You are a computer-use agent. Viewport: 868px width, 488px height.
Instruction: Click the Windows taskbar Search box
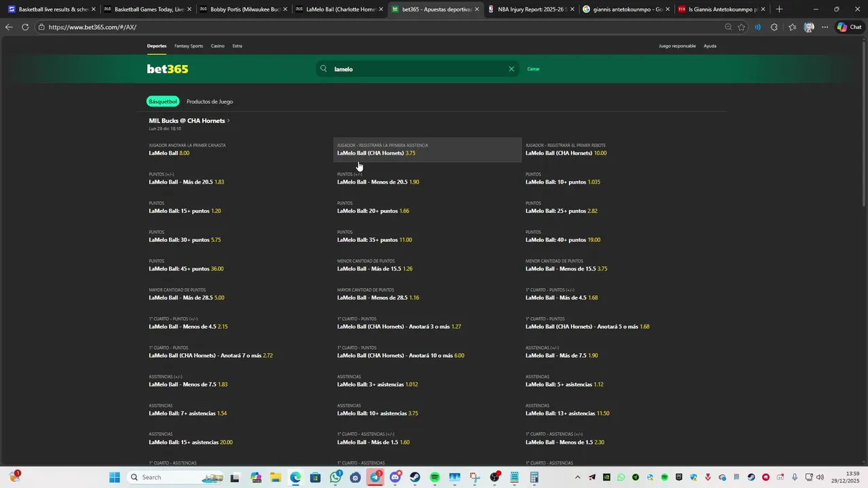[176, 477]
